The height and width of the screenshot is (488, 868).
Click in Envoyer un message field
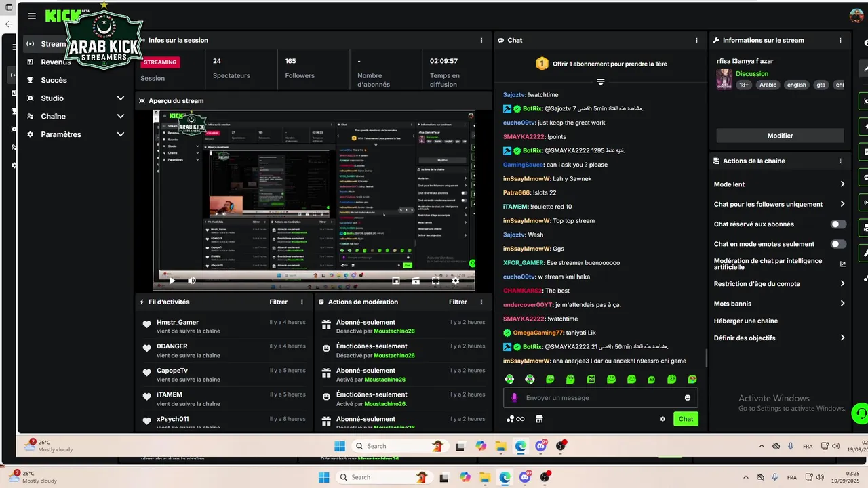click(x=600, y=398)
